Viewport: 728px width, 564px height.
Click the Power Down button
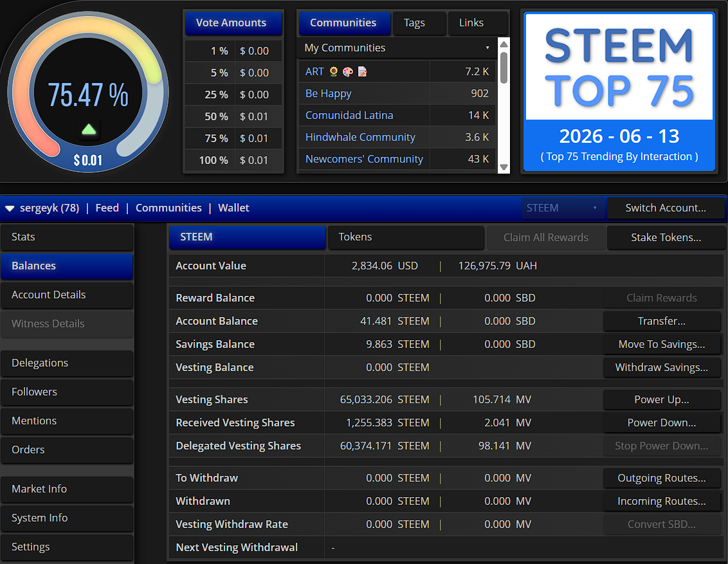(x=662, y=423)
